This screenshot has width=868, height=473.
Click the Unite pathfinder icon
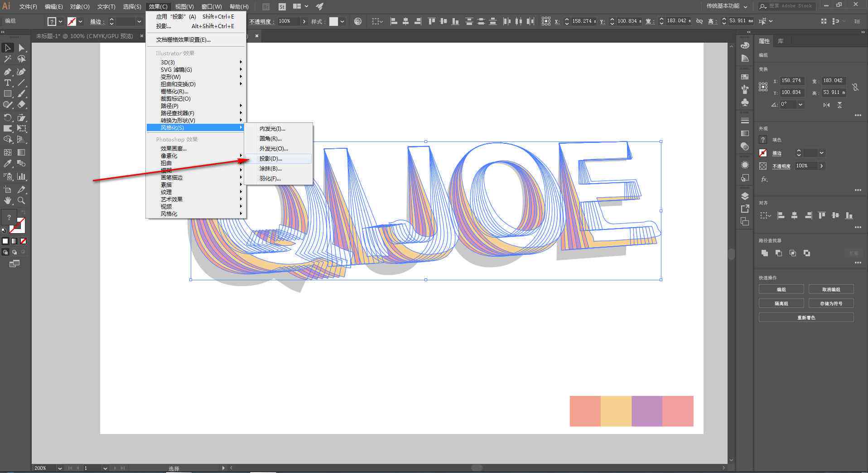[x=765, y=253]
